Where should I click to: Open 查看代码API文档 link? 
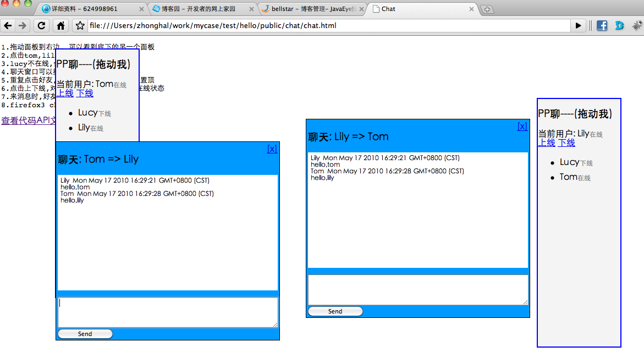tap(29, 120)
